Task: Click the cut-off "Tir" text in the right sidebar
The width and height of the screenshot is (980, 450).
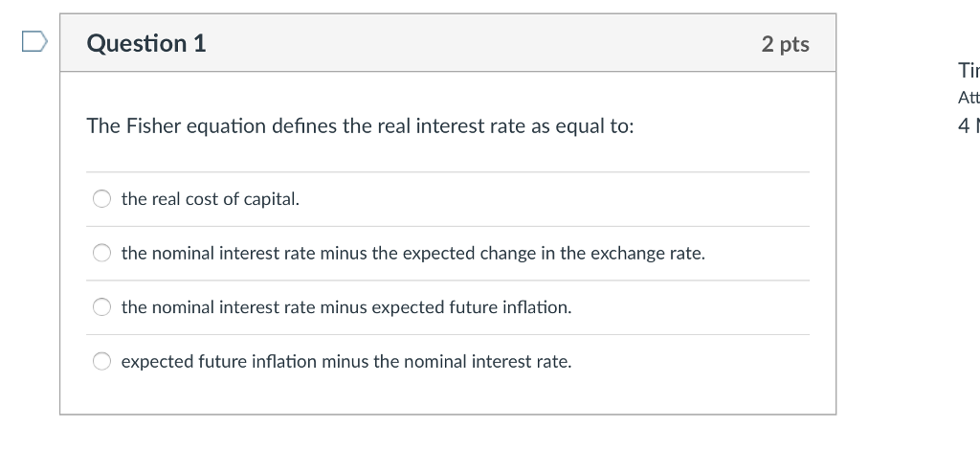Action: [x=969, y=71]
